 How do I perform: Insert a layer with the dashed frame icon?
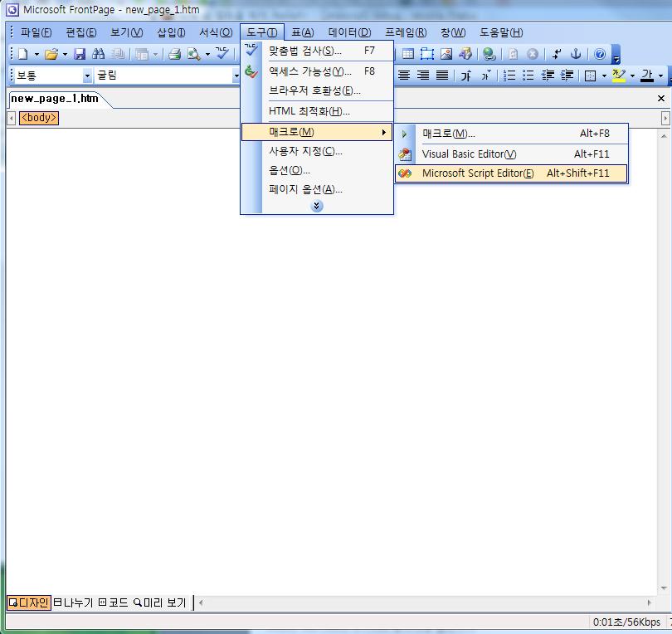click(x=427, y=54)
